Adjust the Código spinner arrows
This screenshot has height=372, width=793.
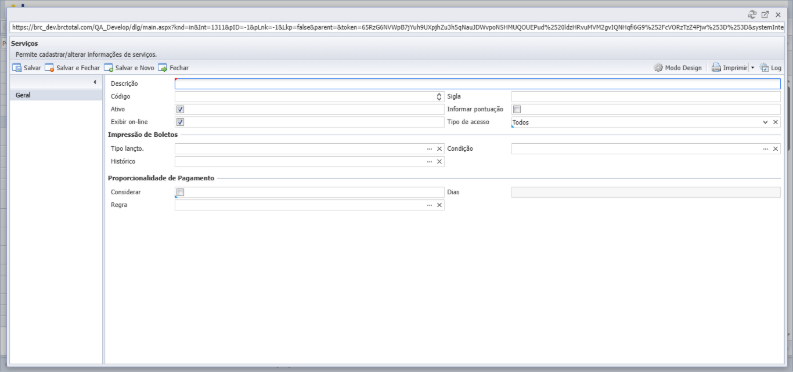click(x=439, y=97)
